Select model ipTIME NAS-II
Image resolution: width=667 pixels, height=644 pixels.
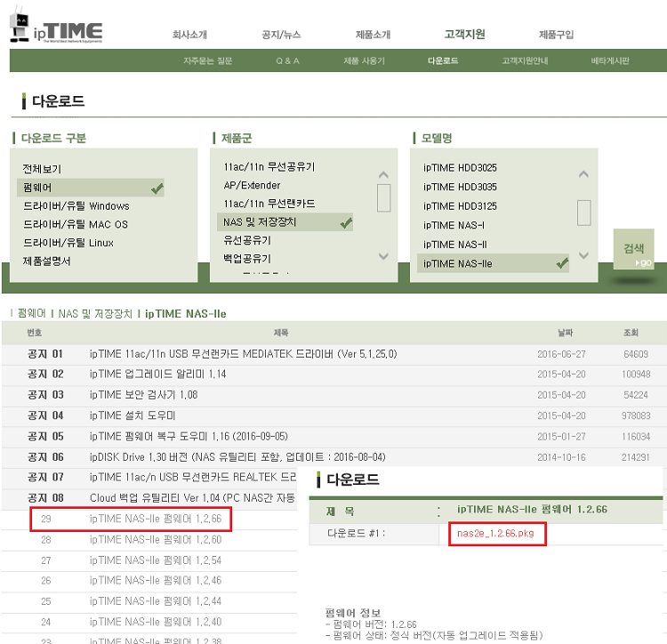454,244
